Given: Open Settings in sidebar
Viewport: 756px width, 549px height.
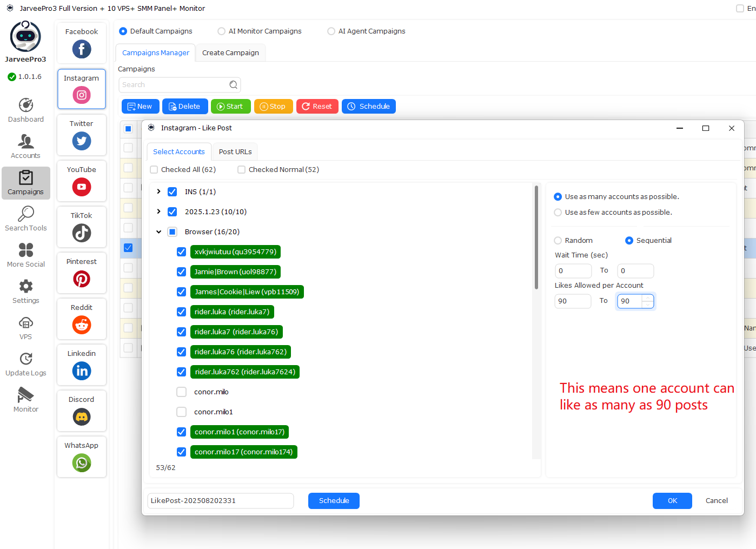Looking at the screenshot, I should click(26, 292).
